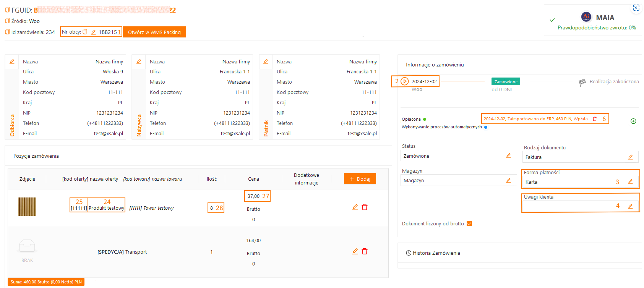This screenshot has width=644, height=288.
Task: Click Otwórz w WMS Packing button
Action: (154, 32)
